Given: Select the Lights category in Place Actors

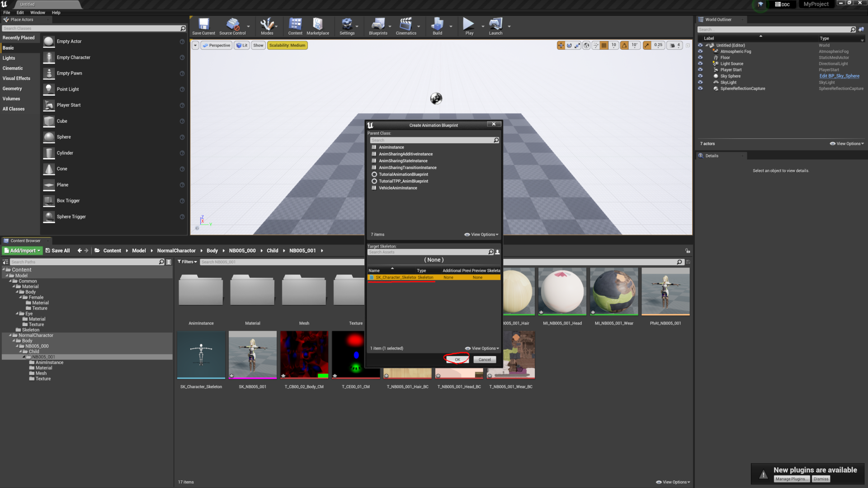Looking at the screenshot, I should click(x=20, y=58).
